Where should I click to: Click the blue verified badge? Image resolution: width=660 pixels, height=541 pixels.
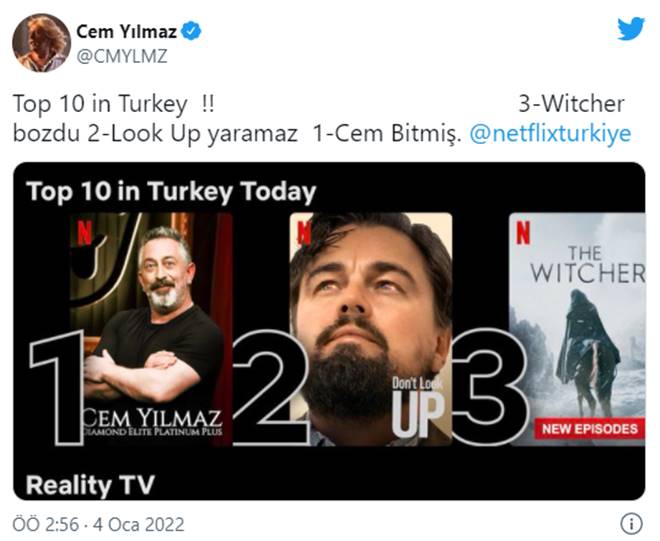191,31
